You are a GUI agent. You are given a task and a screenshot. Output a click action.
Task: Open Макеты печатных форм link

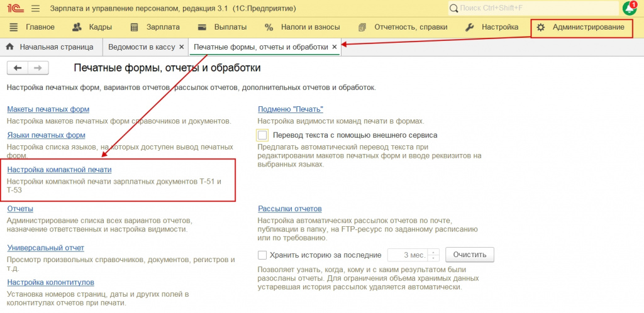[48, 109]
